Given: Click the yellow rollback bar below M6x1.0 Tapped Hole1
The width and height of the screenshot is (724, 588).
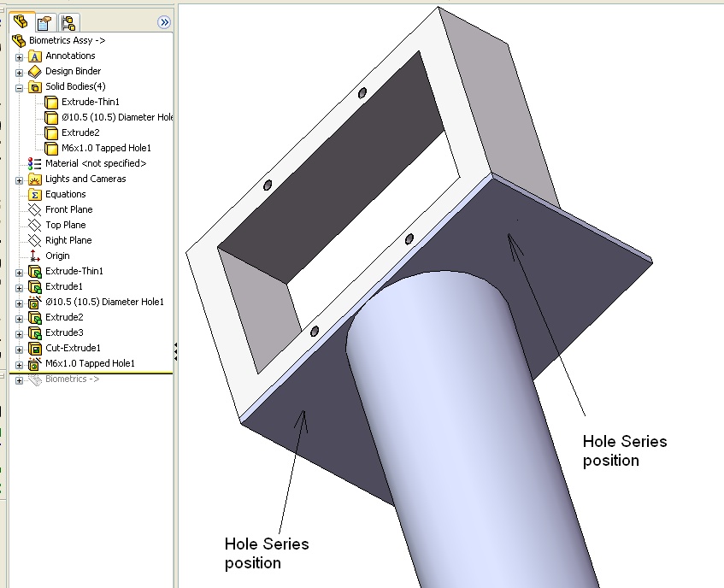Looking at the screenshot, I should (x=91, y=373).
